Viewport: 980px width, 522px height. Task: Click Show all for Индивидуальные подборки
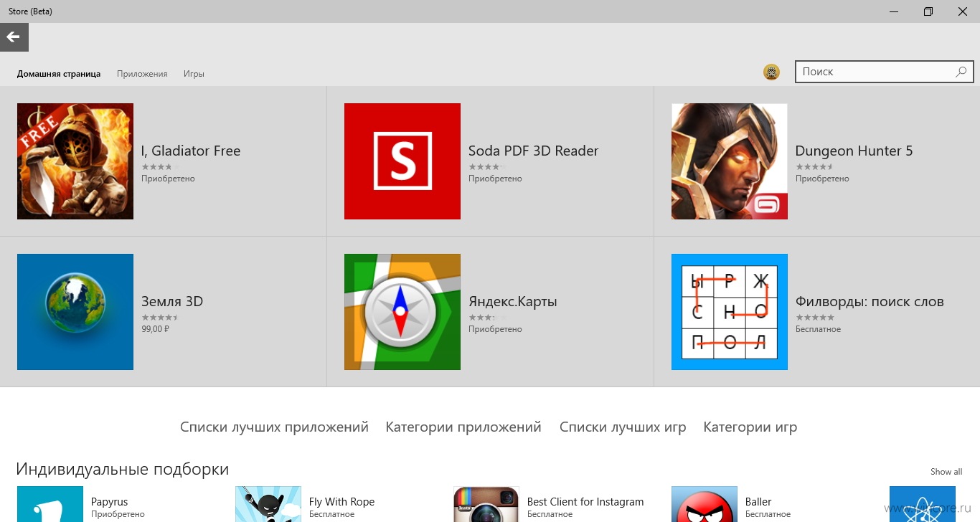[946, 472]
